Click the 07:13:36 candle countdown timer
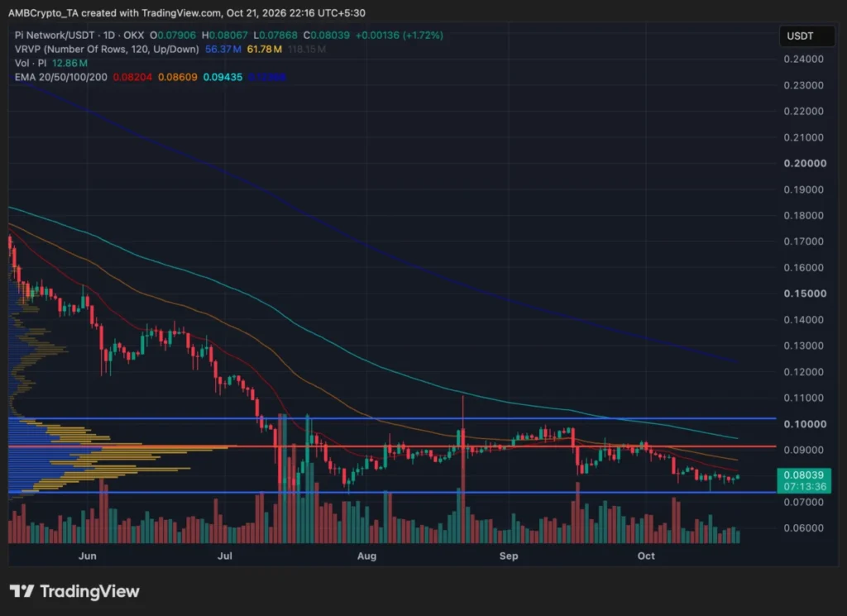Screen dimensions: 847x616 805,486
